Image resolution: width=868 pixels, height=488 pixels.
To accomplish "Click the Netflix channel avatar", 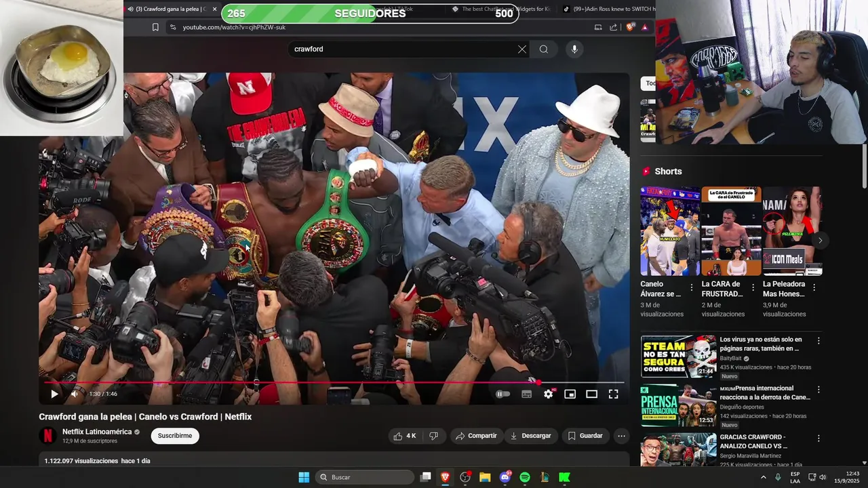I will [47, 436].
